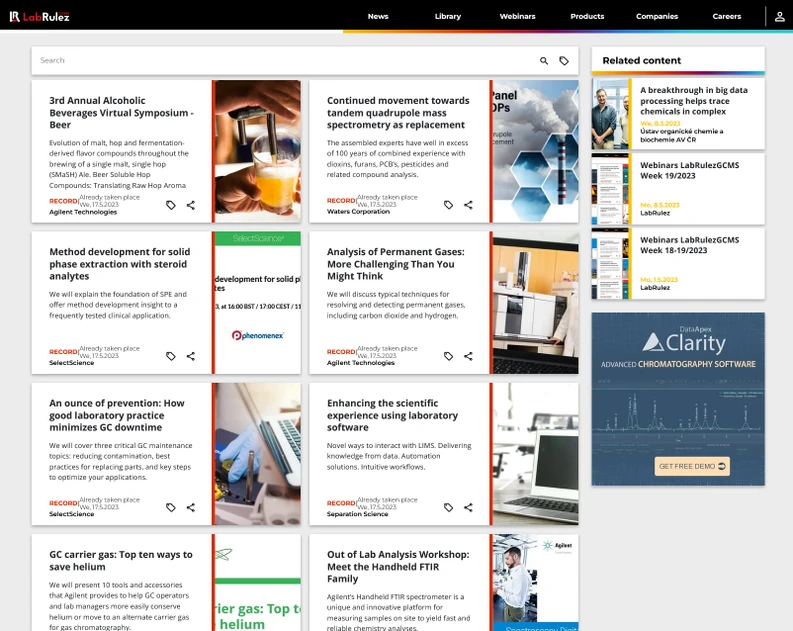The image size is (793, 631).
Task: Click the laptop on white desk thumbnail
Action: click(536, 454)
